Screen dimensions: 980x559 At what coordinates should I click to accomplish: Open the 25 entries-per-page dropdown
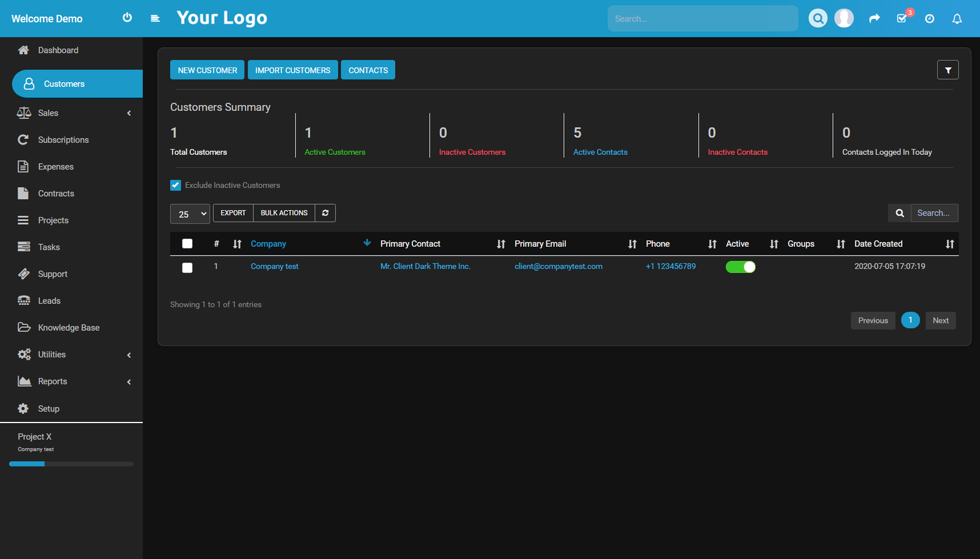pos(190,214)
